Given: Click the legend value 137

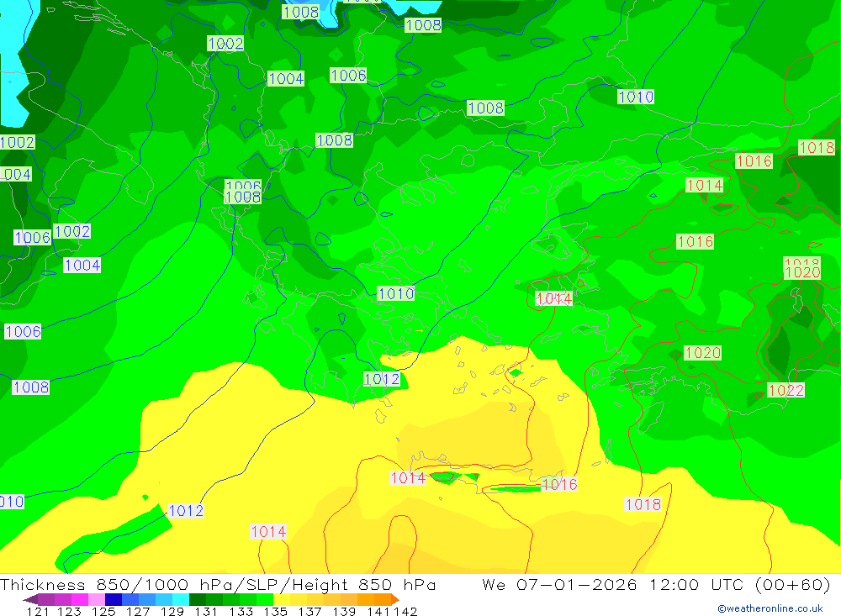Looking at the screenshot, I should click(309, 611).
